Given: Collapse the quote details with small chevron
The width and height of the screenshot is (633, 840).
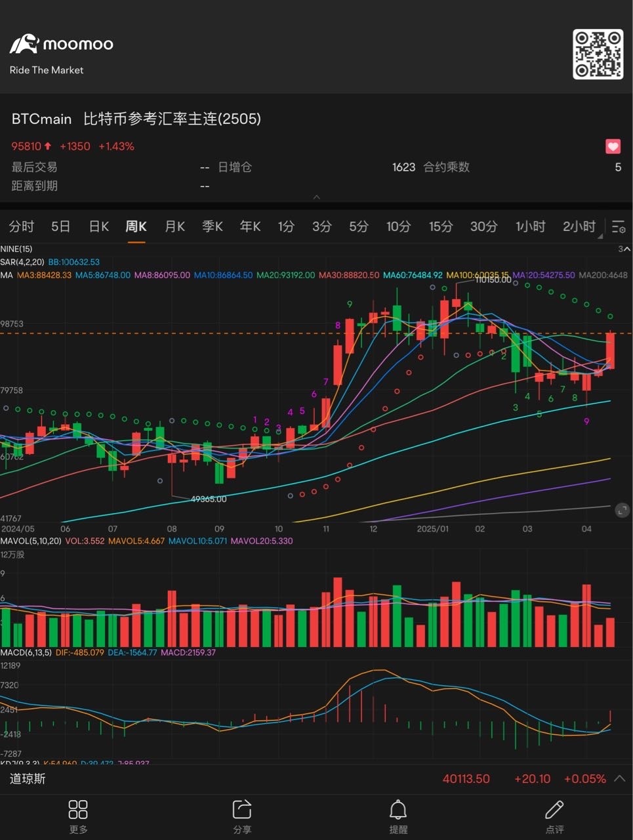Looking at the screenshot, I should (x=317, y=197).
